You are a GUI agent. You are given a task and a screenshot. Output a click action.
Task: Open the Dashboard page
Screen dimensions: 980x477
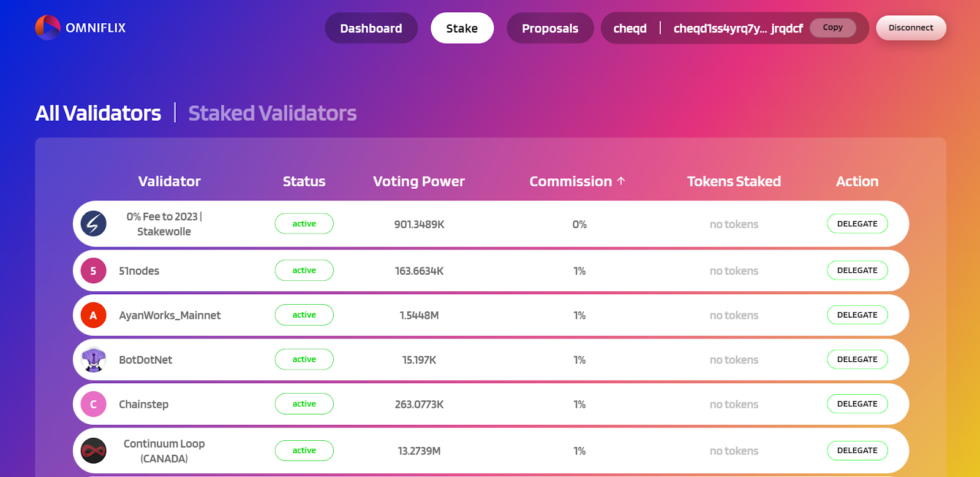[x=371, y=28]
